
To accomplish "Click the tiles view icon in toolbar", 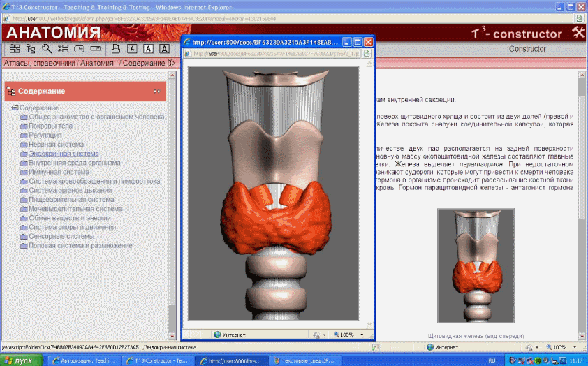I will 15,49.
